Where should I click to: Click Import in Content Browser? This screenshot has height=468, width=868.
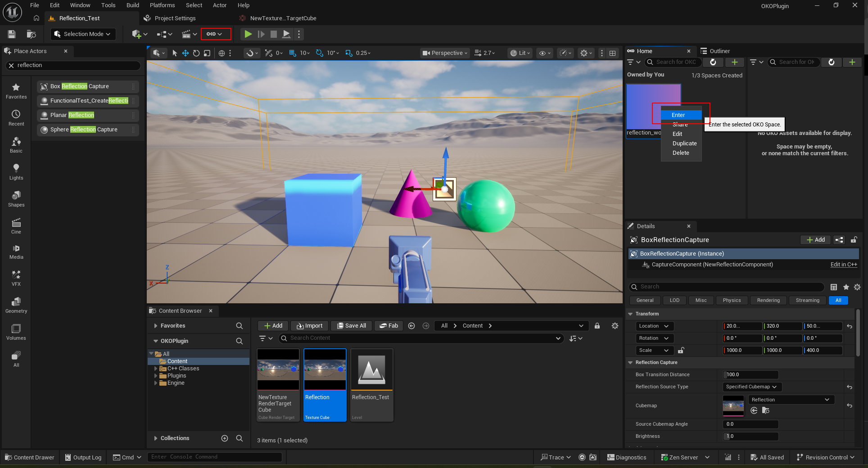coord(309,326)
